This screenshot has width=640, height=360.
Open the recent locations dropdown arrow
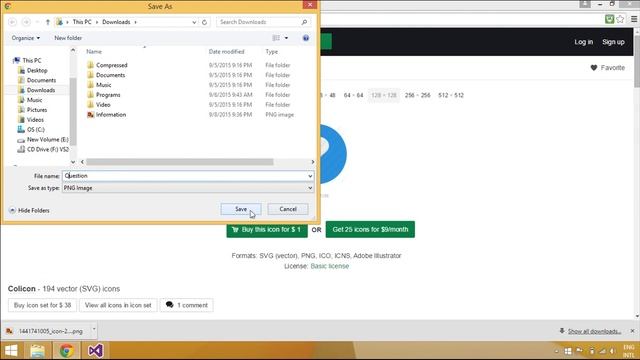[x=37, y=22]
